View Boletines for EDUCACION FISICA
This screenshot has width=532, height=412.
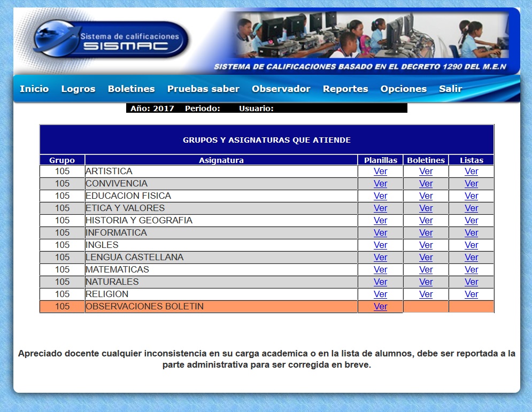[426, 196]
